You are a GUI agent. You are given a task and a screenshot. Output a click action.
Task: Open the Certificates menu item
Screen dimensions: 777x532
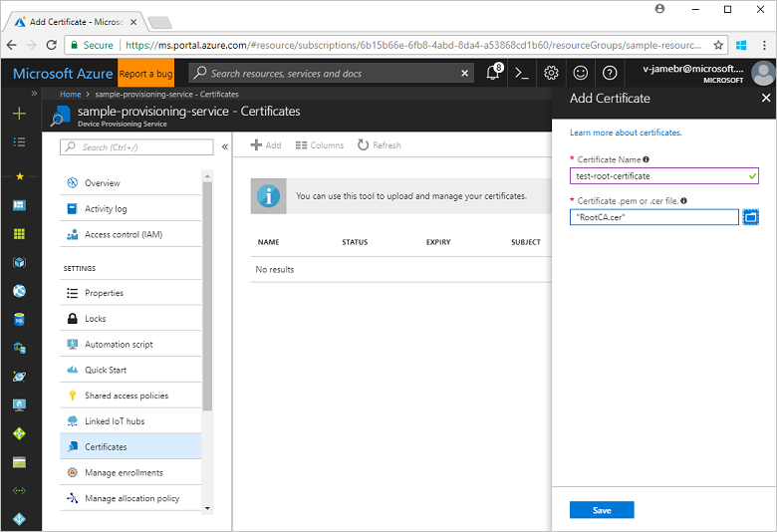[x=106, y=447]
